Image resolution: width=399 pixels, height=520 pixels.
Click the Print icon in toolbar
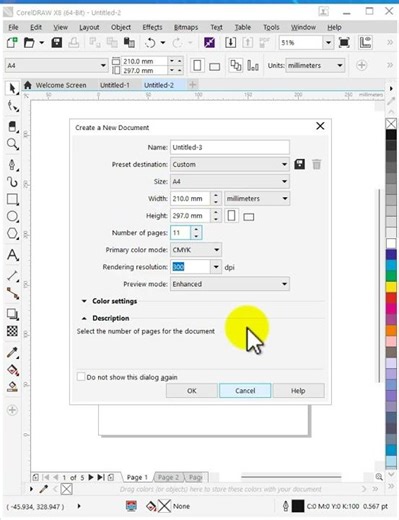coord(74,43)
